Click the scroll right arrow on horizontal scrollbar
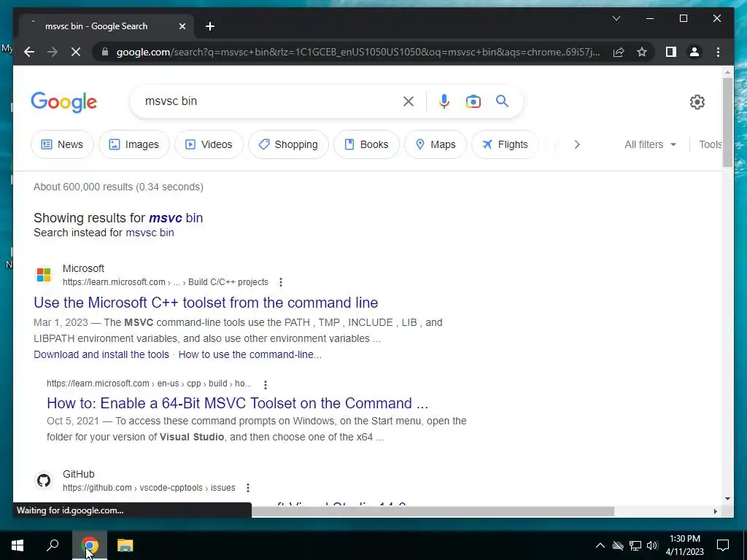Viewport: 747px width, 560px height. click(715, 511)
